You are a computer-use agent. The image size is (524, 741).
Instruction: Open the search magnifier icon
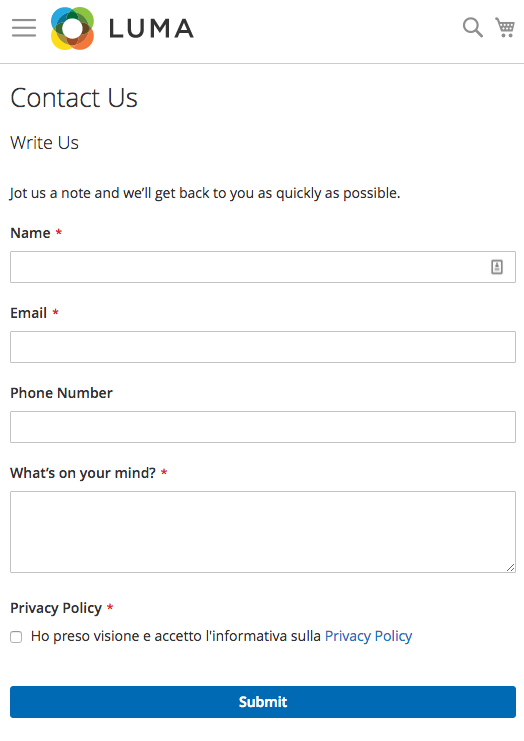click(472, 27)
